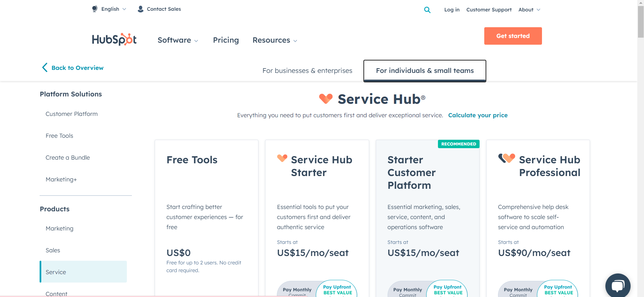Viewport: 644px width, 297px height.
Task: Click the Back to Overview arrow icon
Action: 45,68
